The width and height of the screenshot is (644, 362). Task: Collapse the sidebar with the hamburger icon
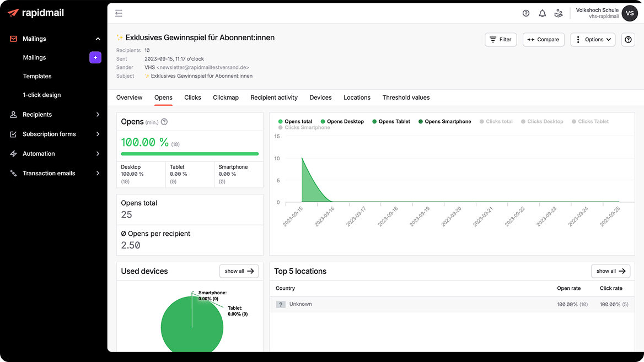(x=119, y=13)
